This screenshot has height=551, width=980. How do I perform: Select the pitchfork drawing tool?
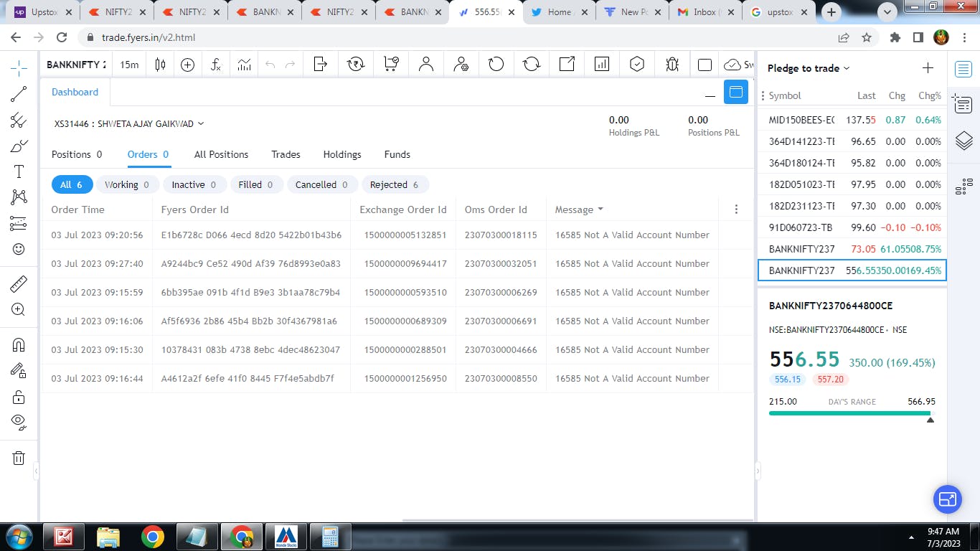point(19,121)
